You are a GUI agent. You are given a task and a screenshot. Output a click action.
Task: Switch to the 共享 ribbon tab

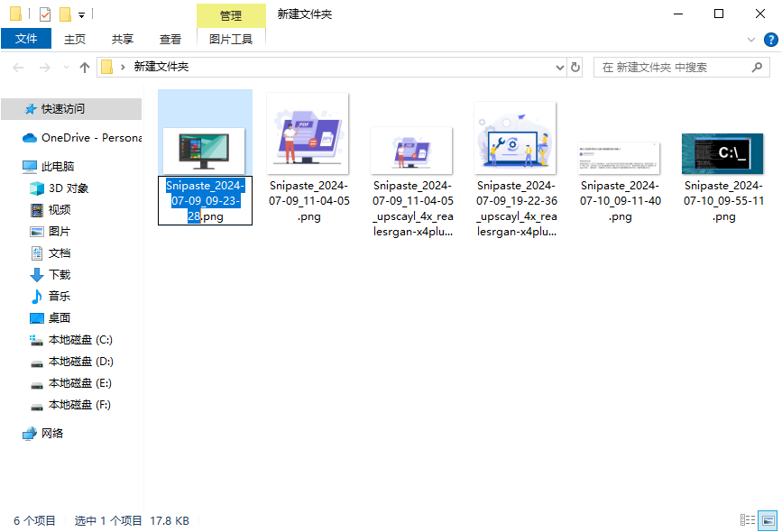(x=122, y=40)
